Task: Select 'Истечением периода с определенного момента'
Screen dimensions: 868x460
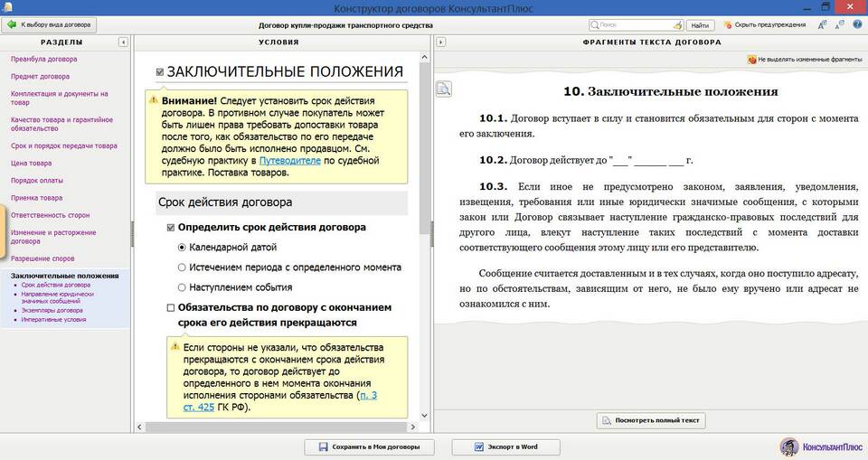Action: point(182,268)
